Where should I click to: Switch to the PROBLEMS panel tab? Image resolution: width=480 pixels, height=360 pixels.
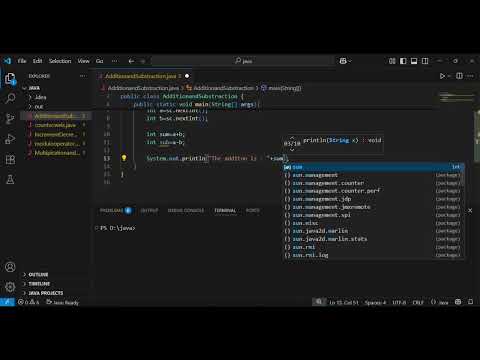[x=115, y=210]
